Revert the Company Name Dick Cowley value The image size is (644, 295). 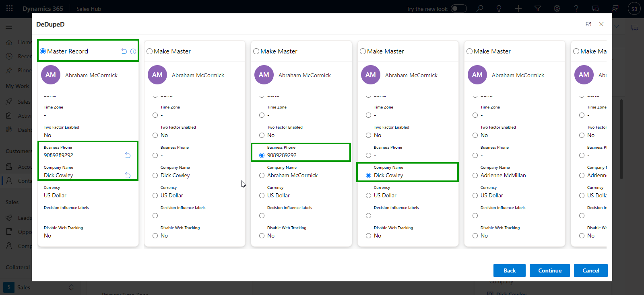click(x=128, y=175)
